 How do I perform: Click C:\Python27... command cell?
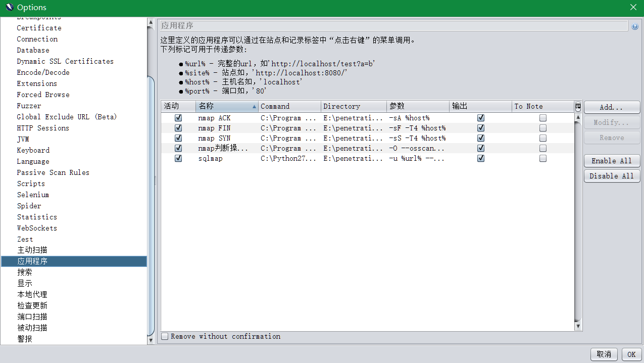pos(289,158)
